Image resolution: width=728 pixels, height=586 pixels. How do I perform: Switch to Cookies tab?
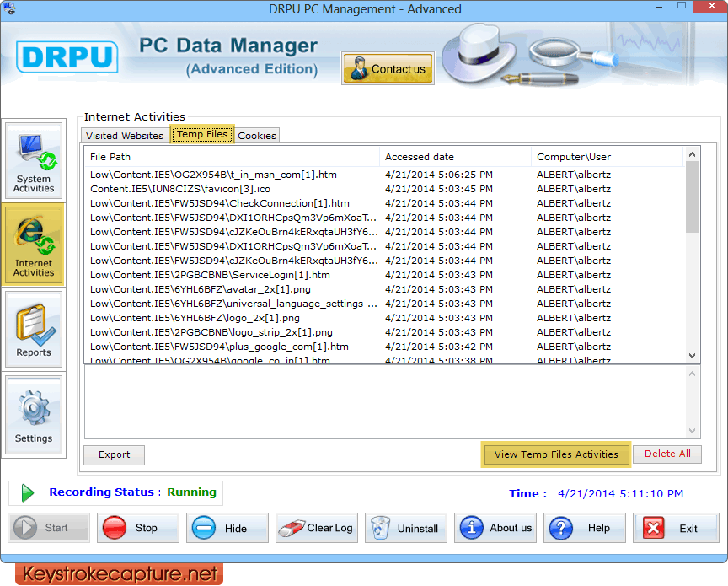[x=257, y=135]
